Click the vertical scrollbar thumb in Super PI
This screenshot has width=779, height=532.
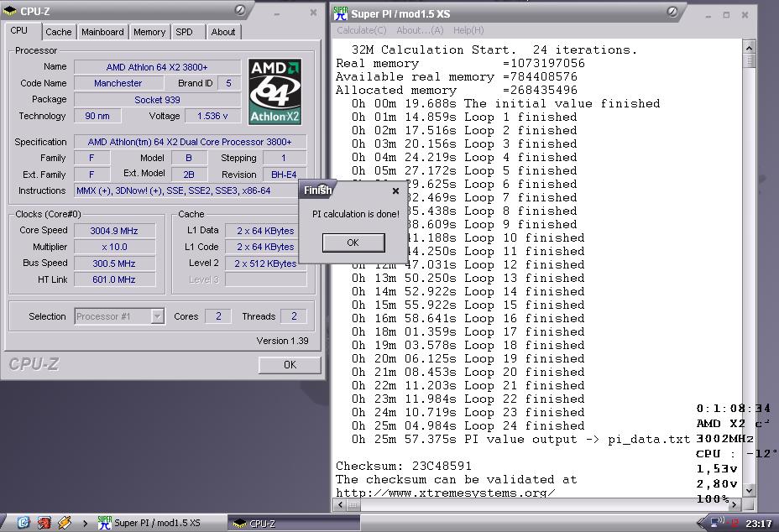coord(749,61)
